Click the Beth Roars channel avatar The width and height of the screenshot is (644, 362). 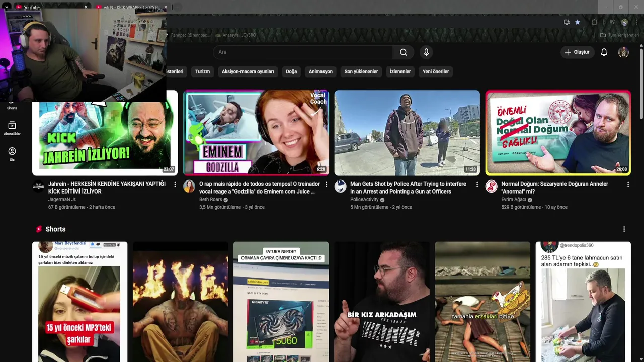pos(189,187)
